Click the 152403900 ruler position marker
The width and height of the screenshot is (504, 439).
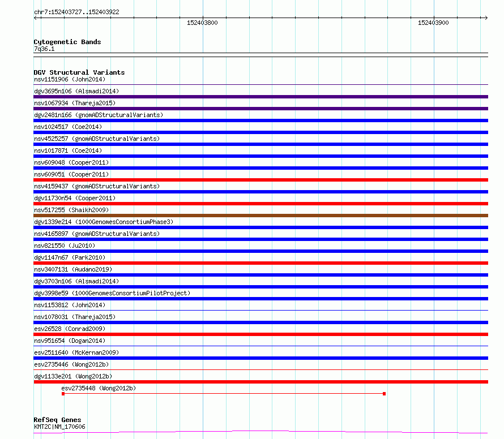tap(433, 23)
